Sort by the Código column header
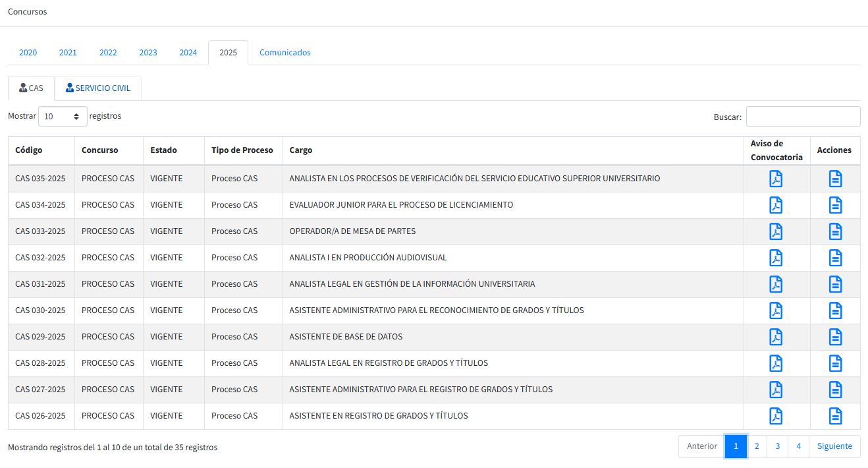The width and height of the screenshot is (868, 468). pyautogui.click(x=41, y=150)
